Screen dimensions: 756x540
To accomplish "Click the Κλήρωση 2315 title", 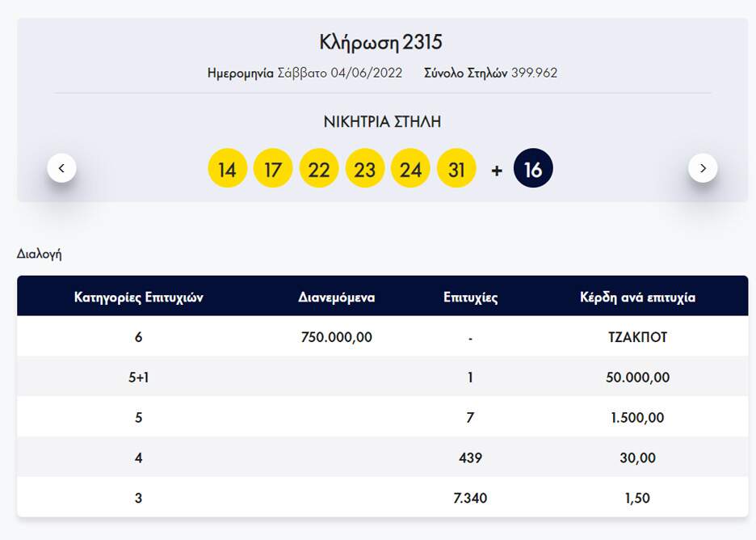I will pos(381,43).
